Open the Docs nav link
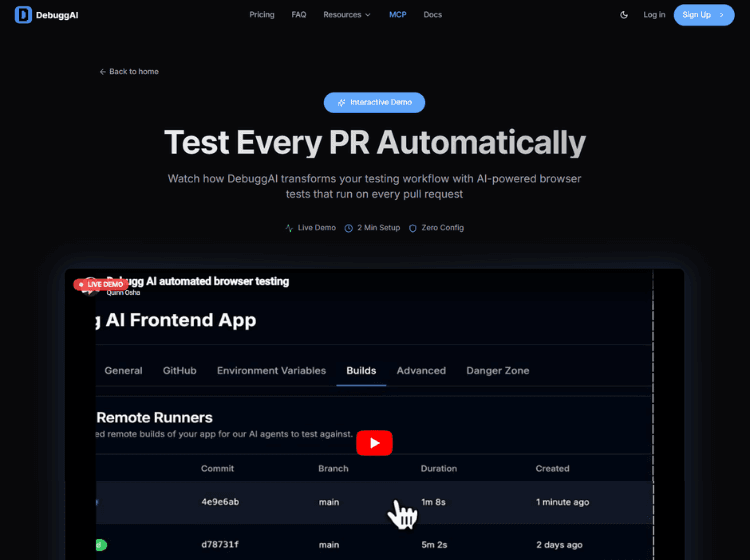750x560 pixels. coord(432,15)
